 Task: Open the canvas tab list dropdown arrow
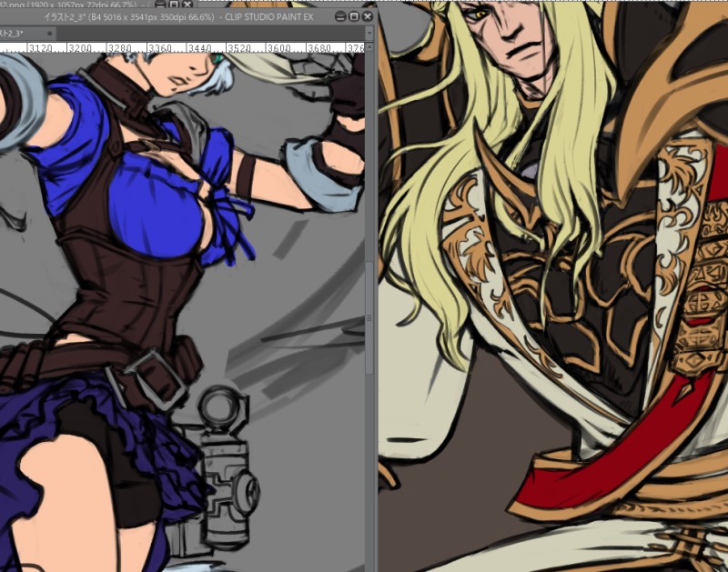coord(369,34)
